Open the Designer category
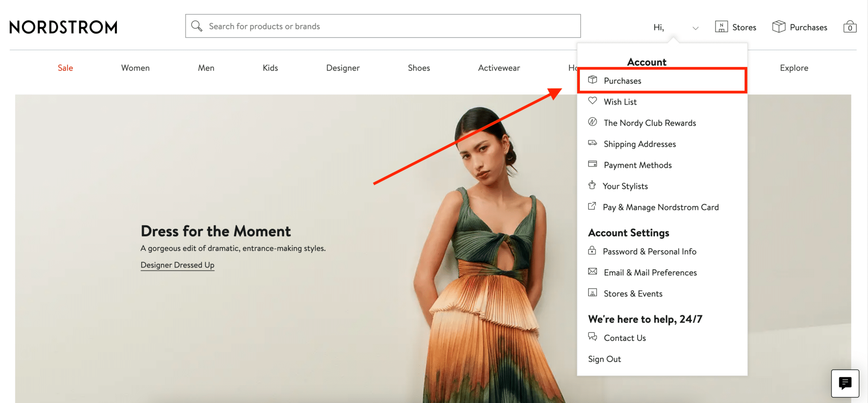This screenshot has height=403, width=868. [x=343, y=68]
